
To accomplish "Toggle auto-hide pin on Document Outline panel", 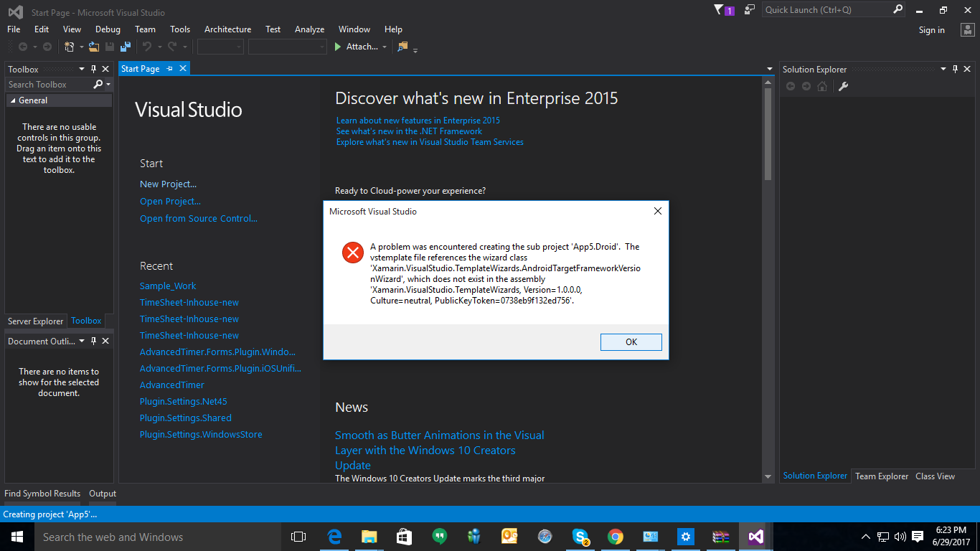I will point(93,342).
